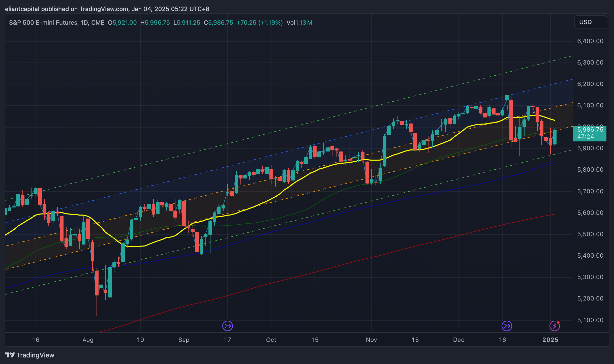The width and height of the screenshot is (614, 364).
Task: Click the current price label 5,986.75
Action: pyautogui.click(x=590, y=130)
